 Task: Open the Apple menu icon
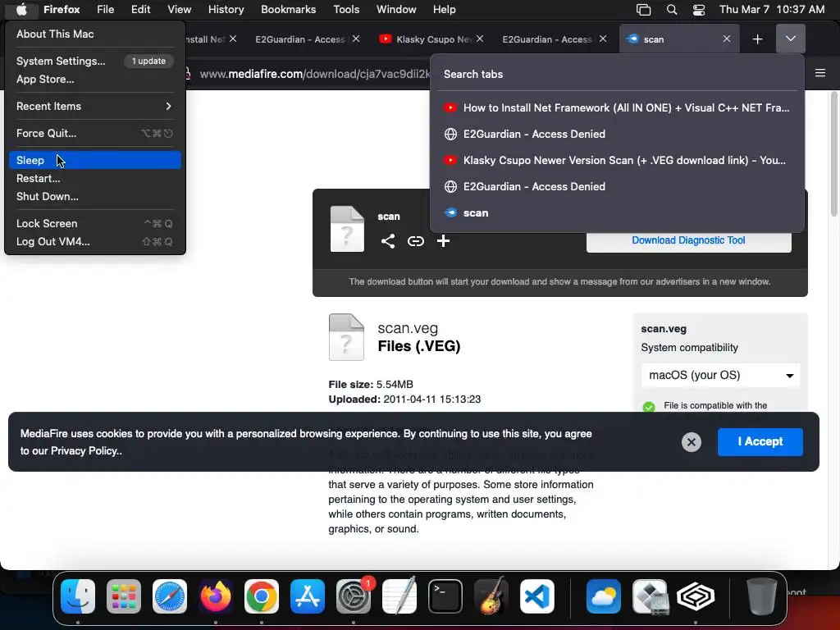21,9
